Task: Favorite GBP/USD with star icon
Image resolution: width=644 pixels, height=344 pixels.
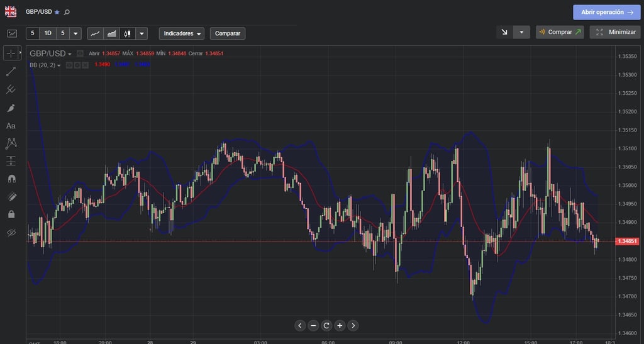Action: pos(57,13)
